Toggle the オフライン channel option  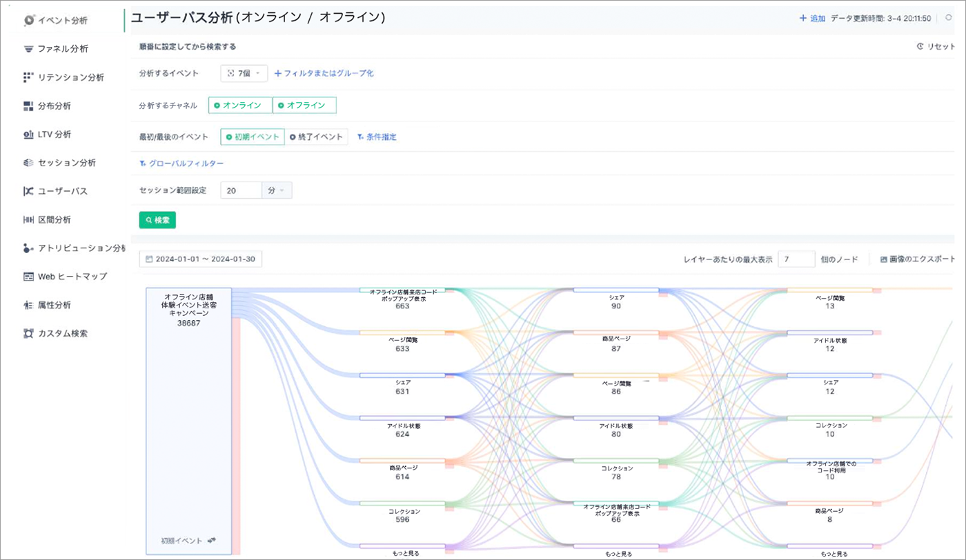304,106
